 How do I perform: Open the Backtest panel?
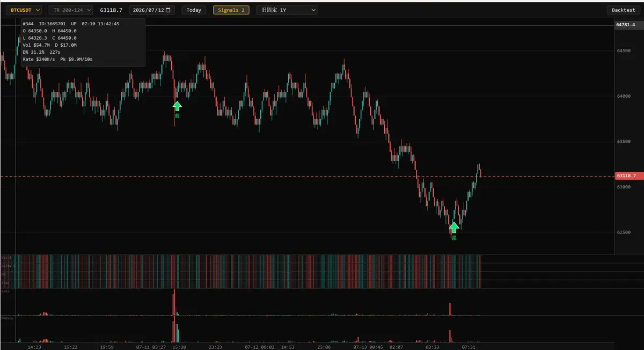point(624,10)
